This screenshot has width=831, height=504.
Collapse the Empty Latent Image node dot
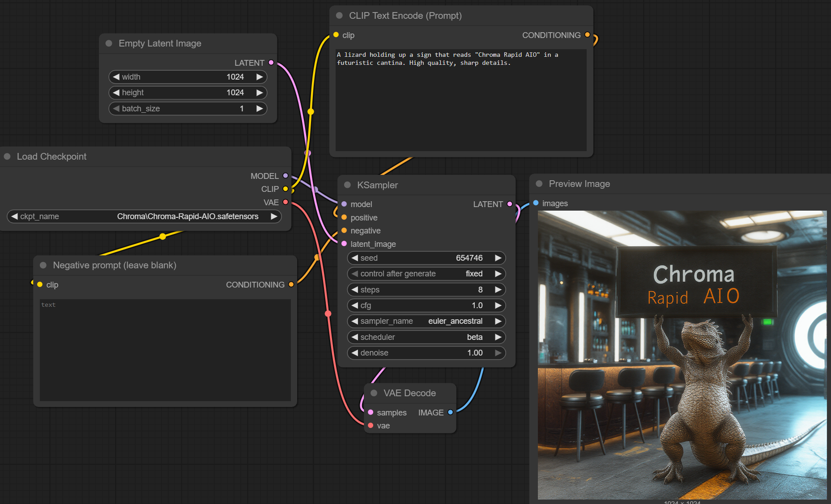[x=109, y=43]
